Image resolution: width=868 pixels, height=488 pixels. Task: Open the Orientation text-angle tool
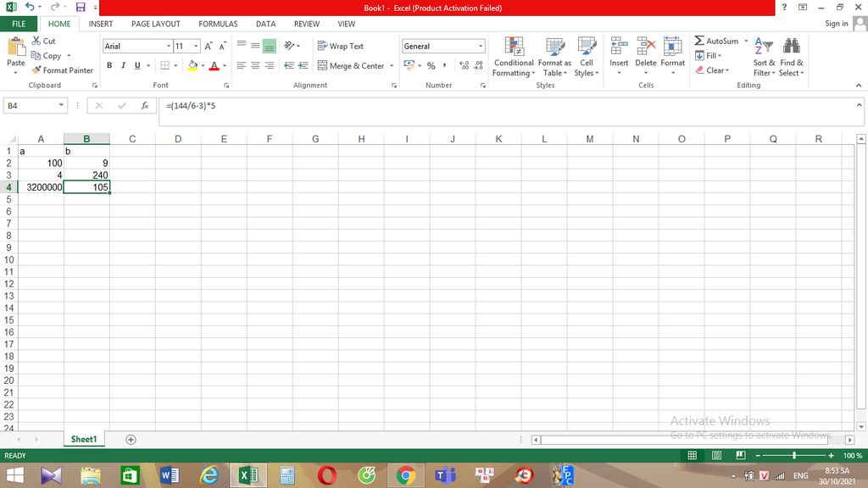pos(290,46)
